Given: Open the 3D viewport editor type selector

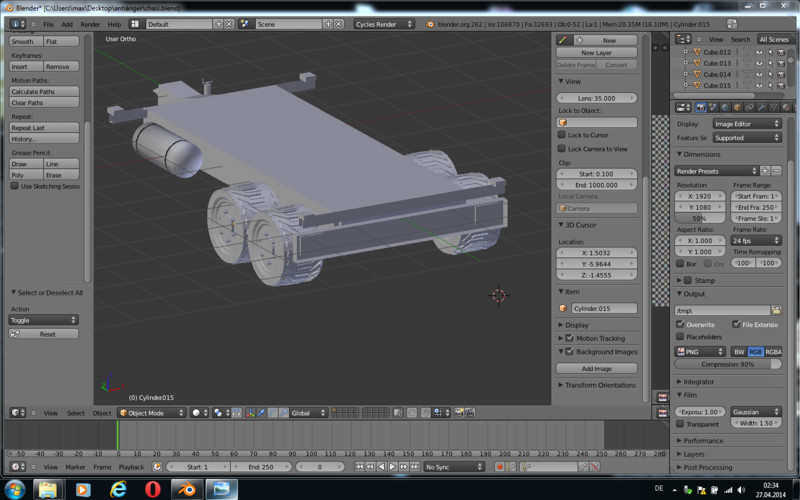Looking at the screenshot, I should (x=18, y=413).
